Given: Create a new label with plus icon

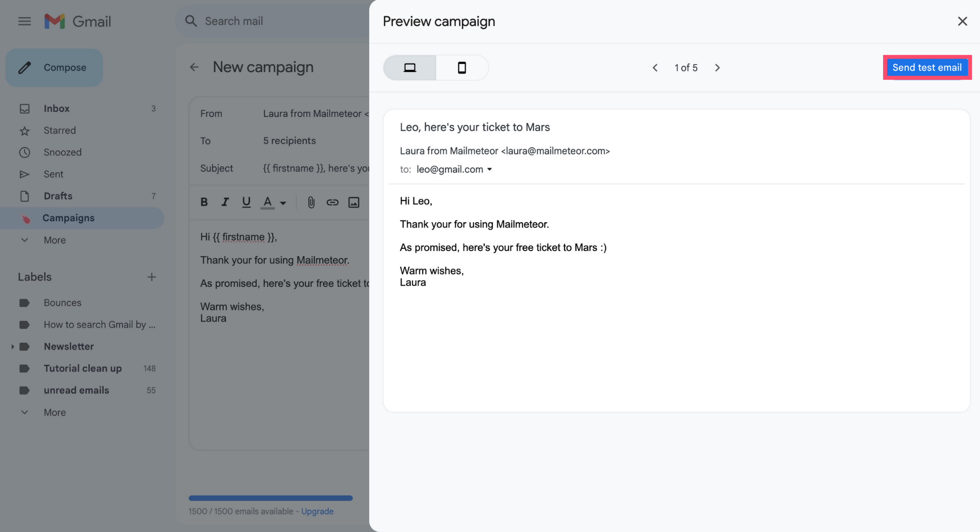Looking at the screenshot, I should 151,277.
